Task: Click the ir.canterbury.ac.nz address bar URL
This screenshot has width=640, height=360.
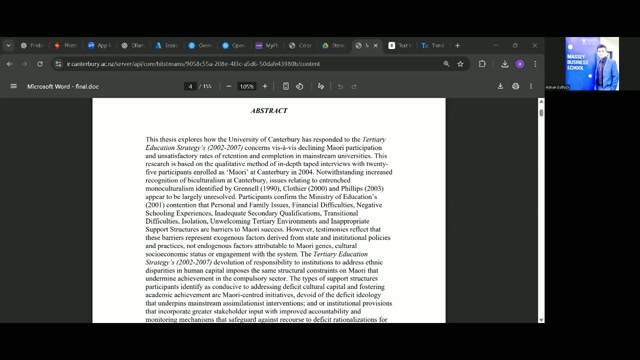Action: point(193,64)
